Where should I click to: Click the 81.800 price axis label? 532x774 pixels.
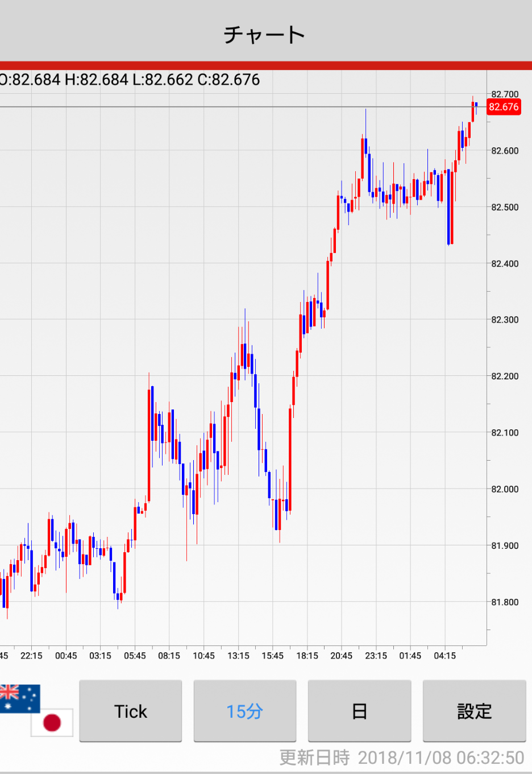(x=505, y=602)
